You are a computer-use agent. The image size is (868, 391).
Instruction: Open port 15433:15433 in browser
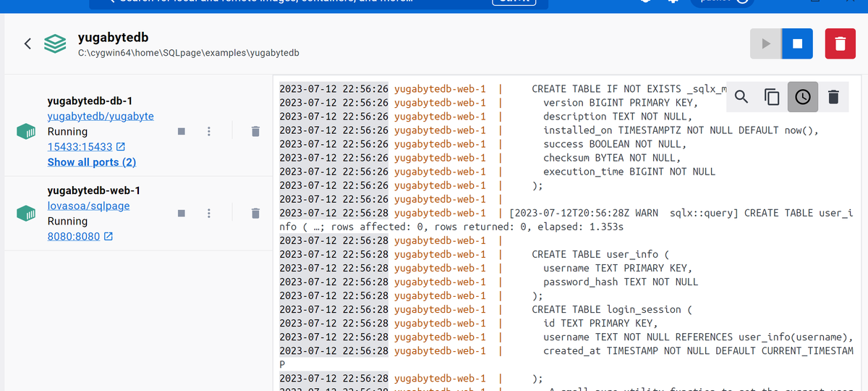click(80, 147)
